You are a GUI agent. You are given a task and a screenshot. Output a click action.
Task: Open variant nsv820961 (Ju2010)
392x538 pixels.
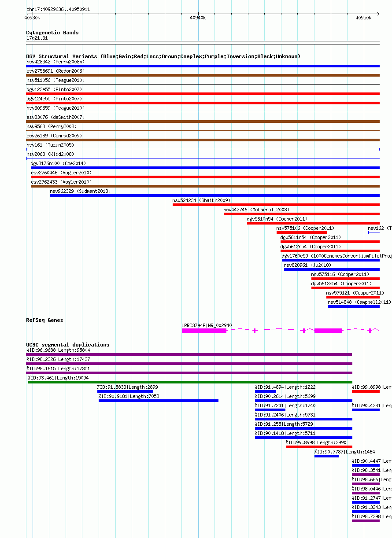click(332, 269)
